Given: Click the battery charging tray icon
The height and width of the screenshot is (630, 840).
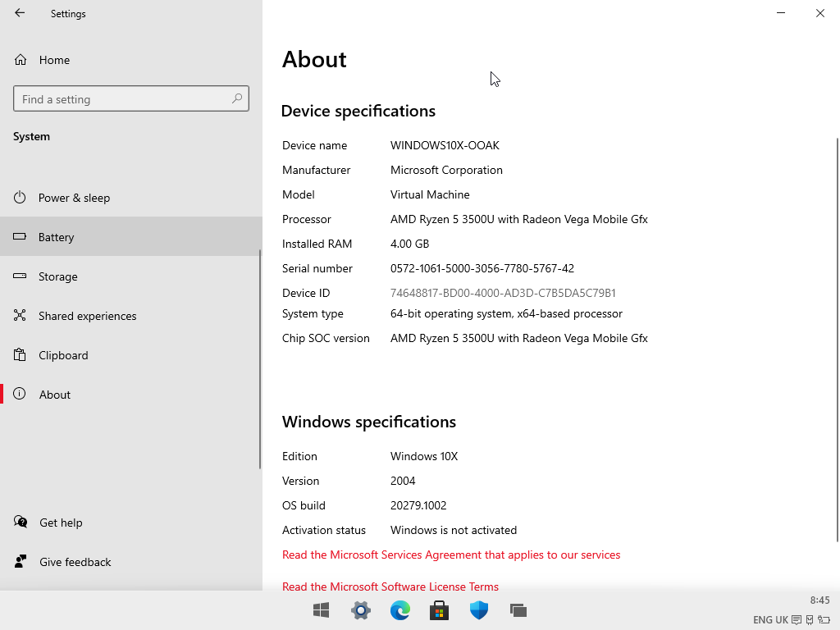Looking at the screenshot, I should (824, 620).
